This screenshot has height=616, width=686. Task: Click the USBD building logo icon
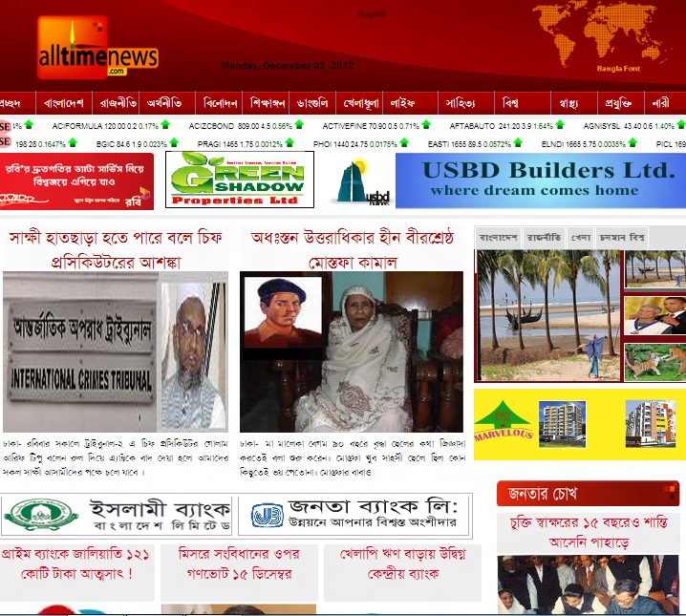click(362, 182)
